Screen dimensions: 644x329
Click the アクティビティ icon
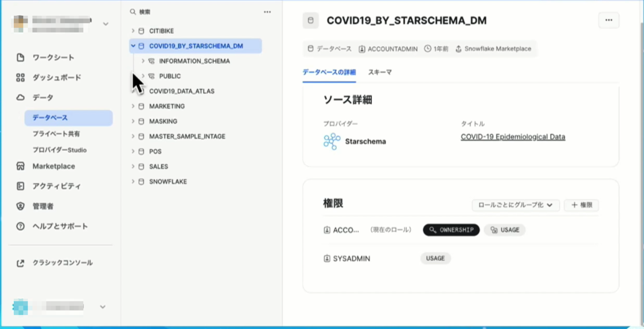tap(20, 186)
